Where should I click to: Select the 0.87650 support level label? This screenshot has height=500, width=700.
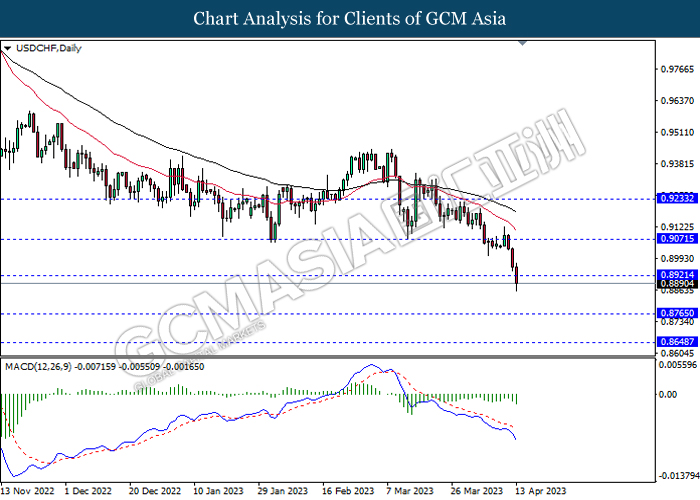pos(677,313)
